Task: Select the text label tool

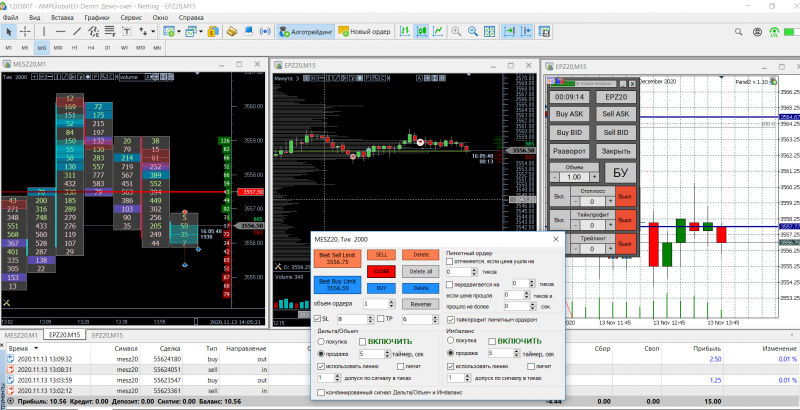Action: tap(126, 32)
